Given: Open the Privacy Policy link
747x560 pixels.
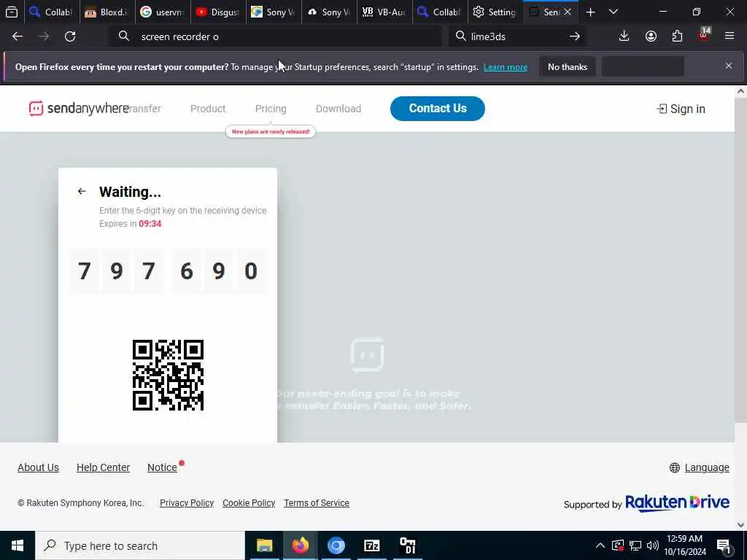Looking at the screenshot, I should (187, 503).
